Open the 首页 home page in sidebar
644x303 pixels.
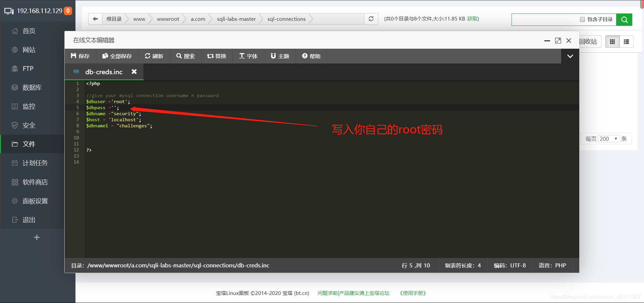29,31
